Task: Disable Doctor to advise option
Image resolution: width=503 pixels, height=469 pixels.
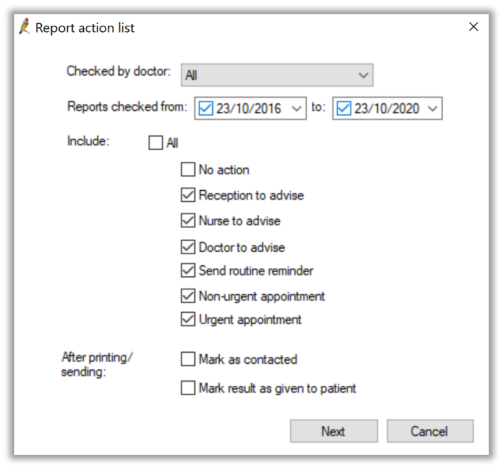Action: tap(188, 247)
